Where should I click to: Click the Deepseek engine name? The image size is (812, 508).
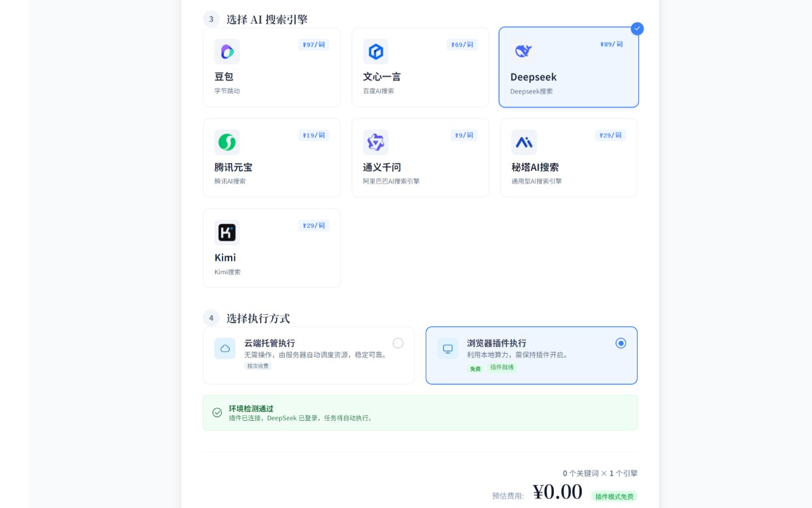pos(534,77)
